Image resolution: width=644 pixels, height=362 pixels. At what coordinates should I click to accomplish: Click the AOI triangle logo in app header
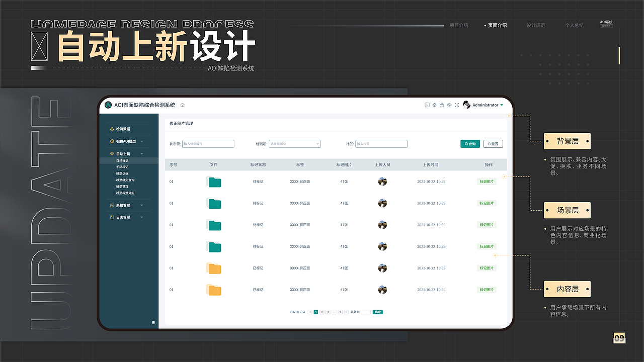tap(108, 105)
